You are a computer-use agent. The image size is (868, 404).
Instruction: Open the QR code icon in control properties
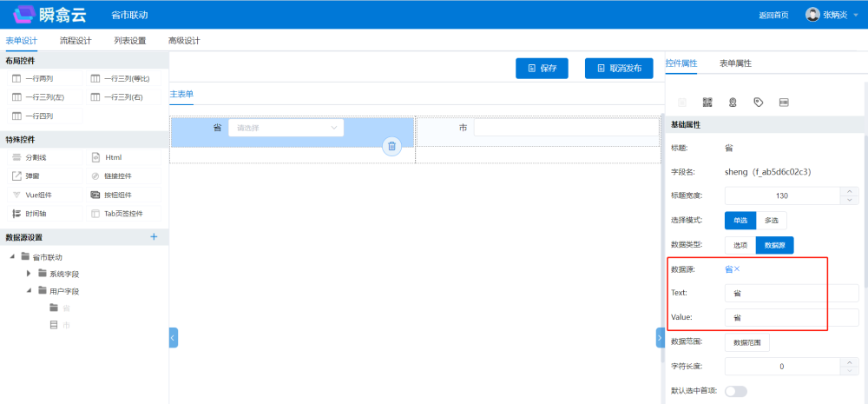point(707,103)
